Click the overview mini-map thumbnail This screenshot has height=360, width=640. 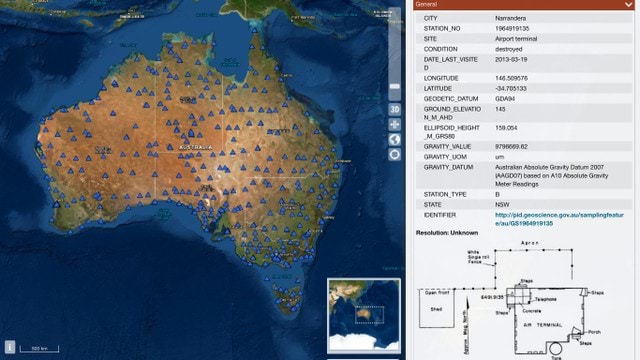[x=364, y=316]
